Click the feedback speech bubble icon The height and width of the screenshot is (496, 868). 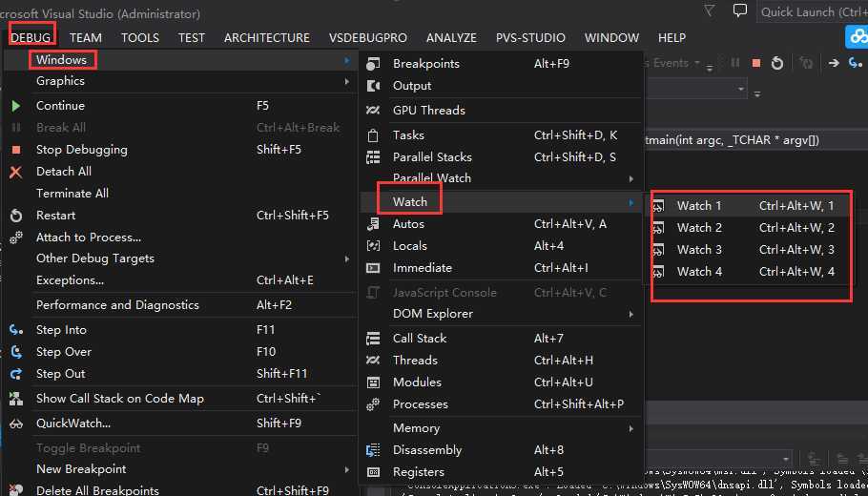pyautogui.click(x=739, y=10)
